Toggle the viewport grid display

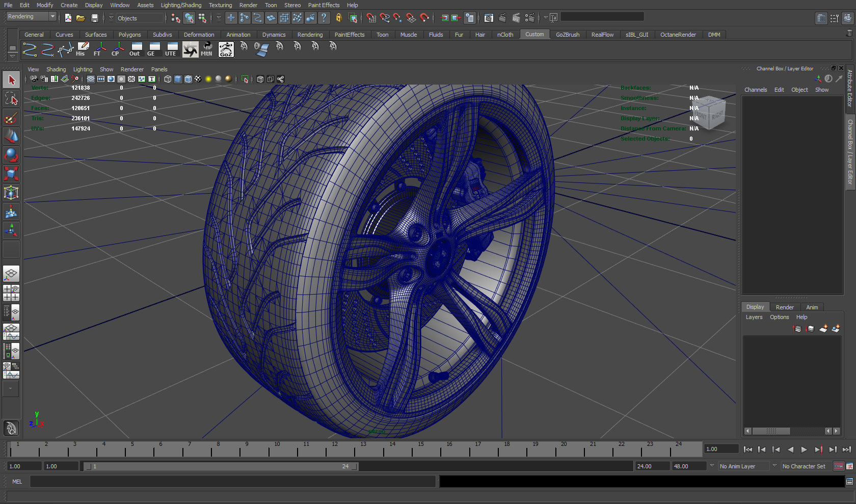click(x=91, y=79)
